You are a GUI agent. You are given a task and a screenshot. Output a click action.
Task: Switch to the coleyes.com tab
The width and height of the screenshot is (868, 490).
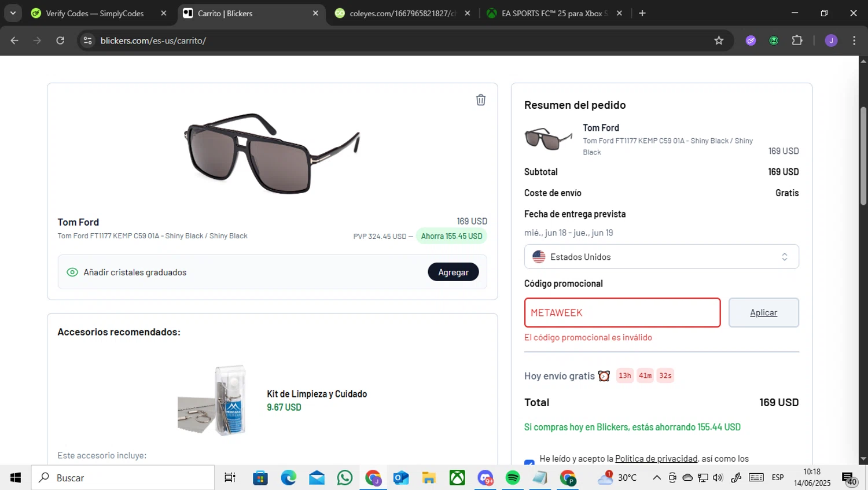(402, 13)
